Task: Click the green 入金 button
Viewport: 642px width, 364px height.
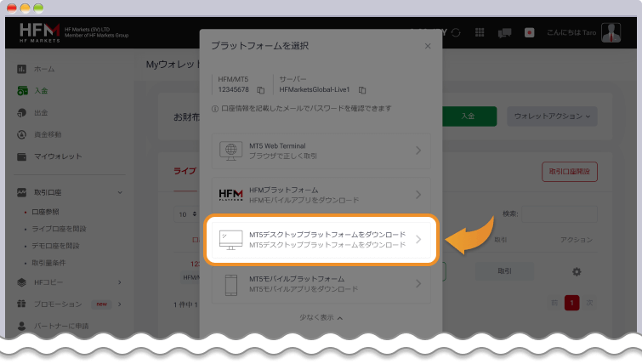Action: (469, 117)
